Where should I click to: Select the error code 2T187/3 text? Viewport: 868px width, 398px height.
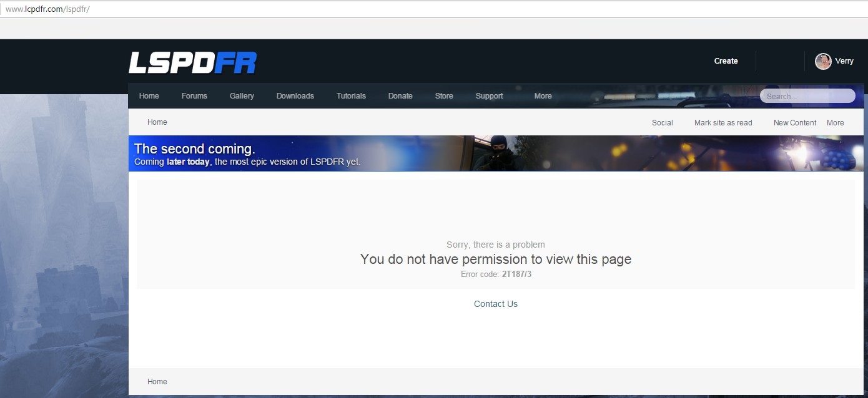tap(516, 274)
